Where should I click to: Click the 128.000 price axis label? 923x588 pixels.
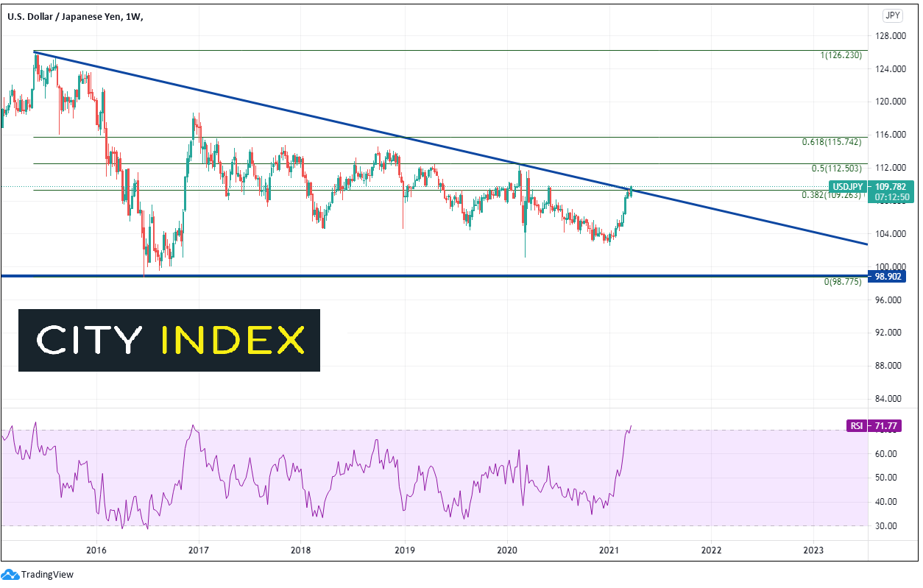[x=892, y=35]
